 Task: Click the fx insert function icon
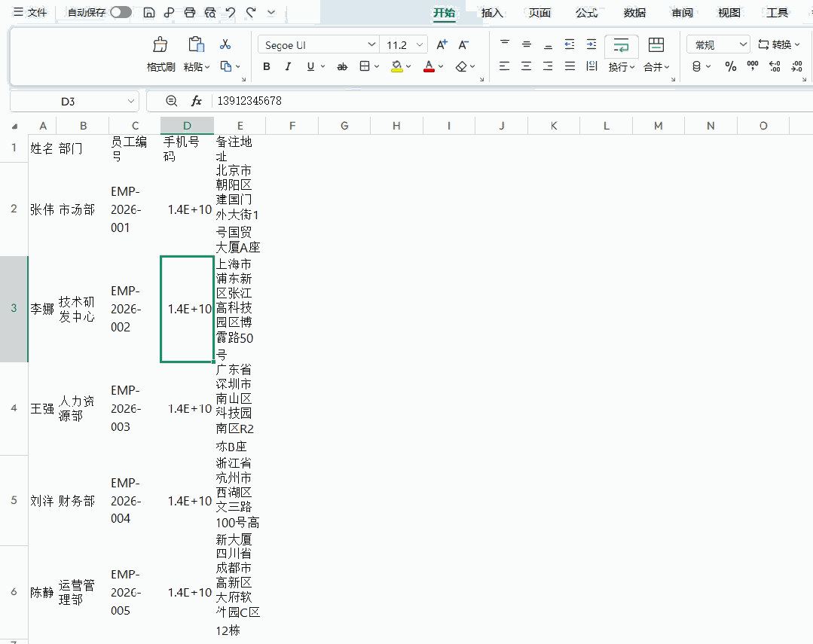coord(196,101)
